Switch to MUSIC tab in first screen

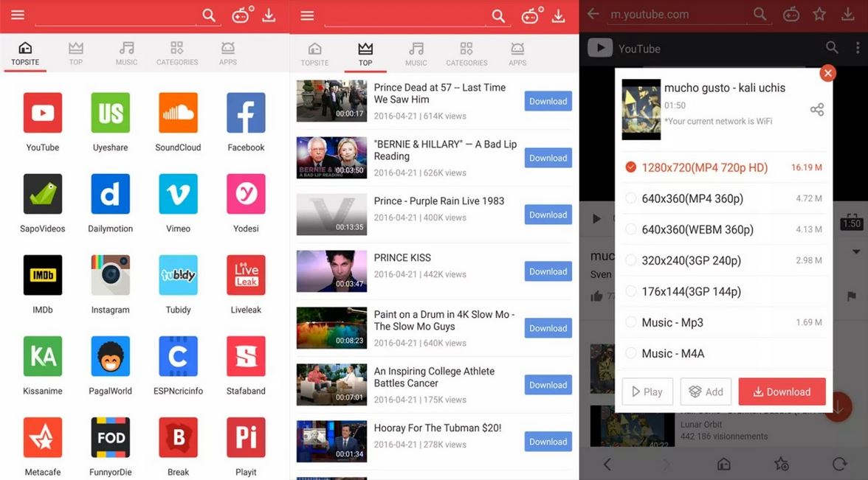coord(126,54)
